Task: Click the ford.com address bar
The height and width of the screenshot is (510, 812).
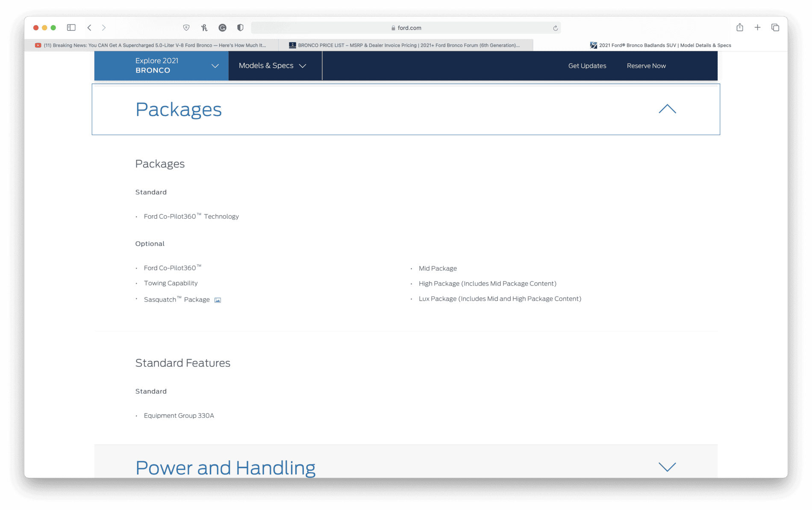Action: point(406,28)
